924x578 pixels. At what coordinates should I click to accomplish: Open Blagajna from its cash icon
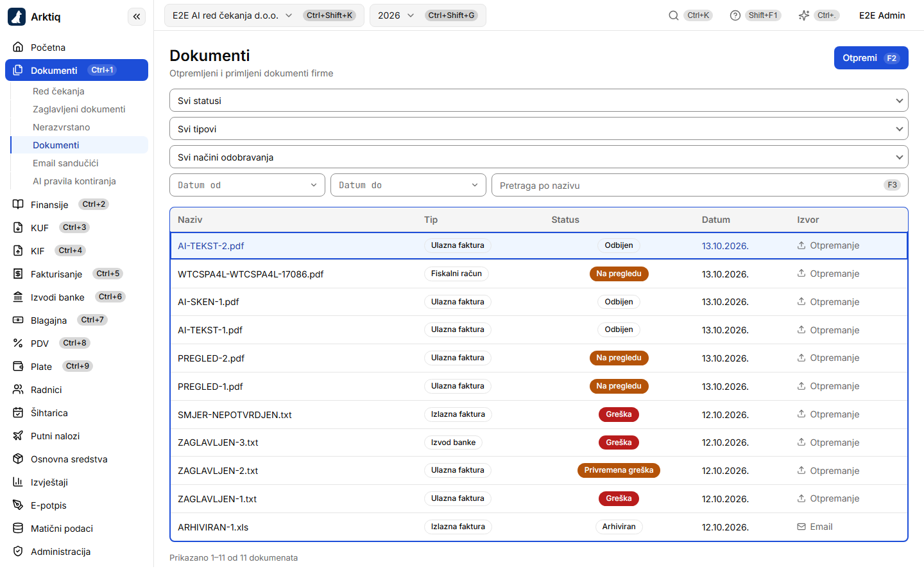18,320
